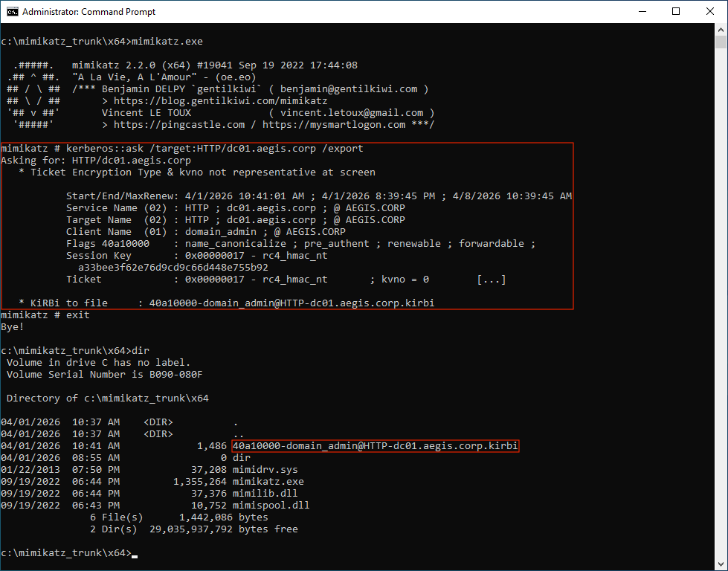The width and height of the screenshot is (728, 571).
Task: Click the 'https://mysmartlogon.com' URL
Action: (334, 124)
